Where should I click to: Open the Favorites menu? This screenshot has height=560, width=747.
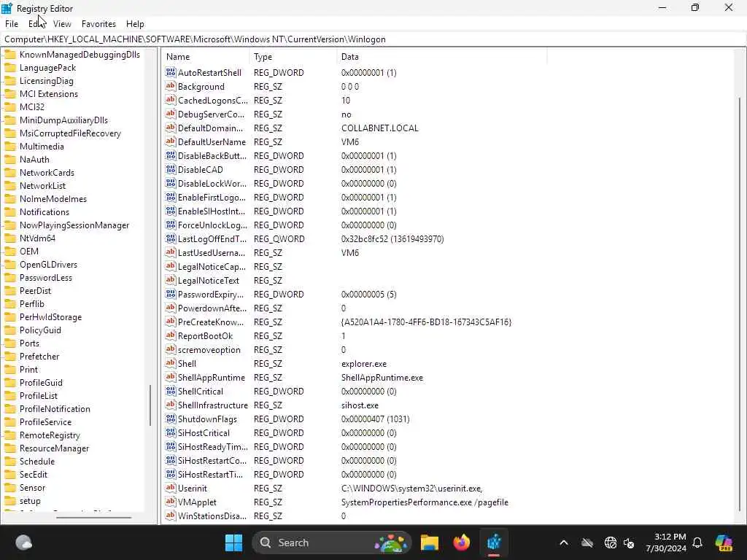[98, 24]
